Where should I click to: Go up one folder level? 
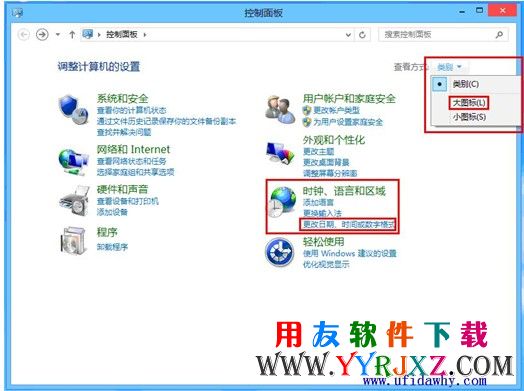click(x=72, y=34)
